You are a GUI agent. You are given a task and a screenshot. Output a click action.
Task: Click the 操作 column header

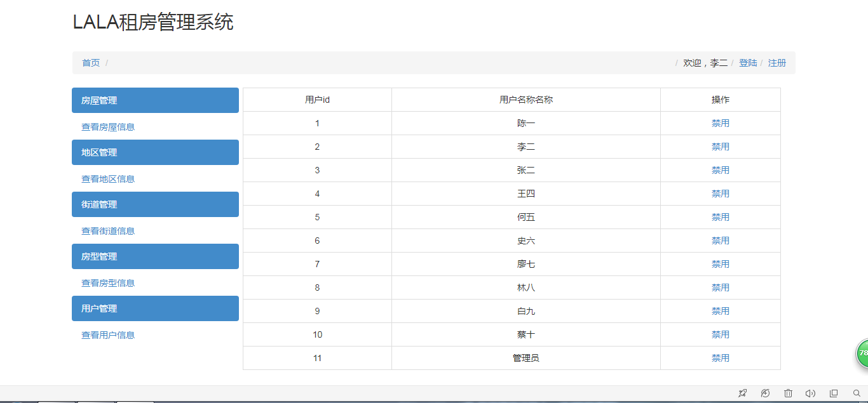(x=721, y=100)
